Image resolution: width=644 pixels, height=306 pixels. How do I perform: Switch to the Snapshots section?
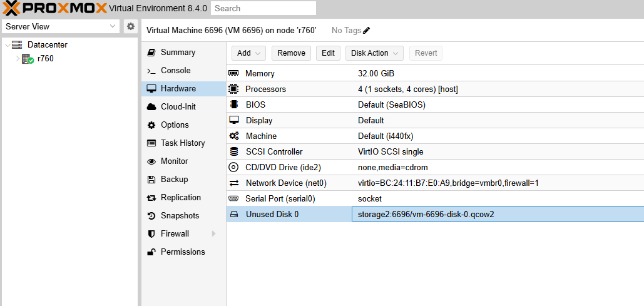(180, 216)
